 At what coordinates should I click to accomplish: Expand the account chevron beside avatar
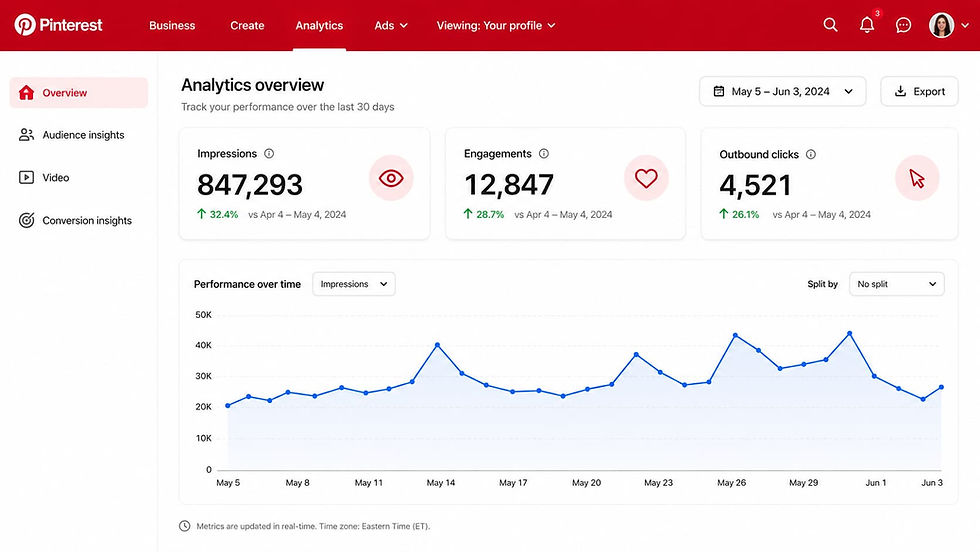tap(965, 26)
